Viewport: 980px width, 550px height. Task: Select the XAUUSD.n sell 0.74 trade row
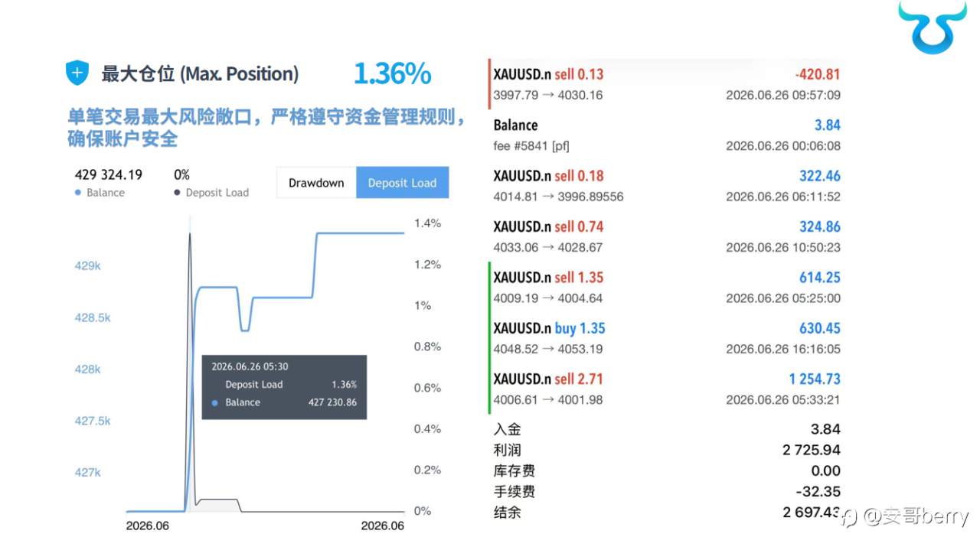tap(665, 236)
